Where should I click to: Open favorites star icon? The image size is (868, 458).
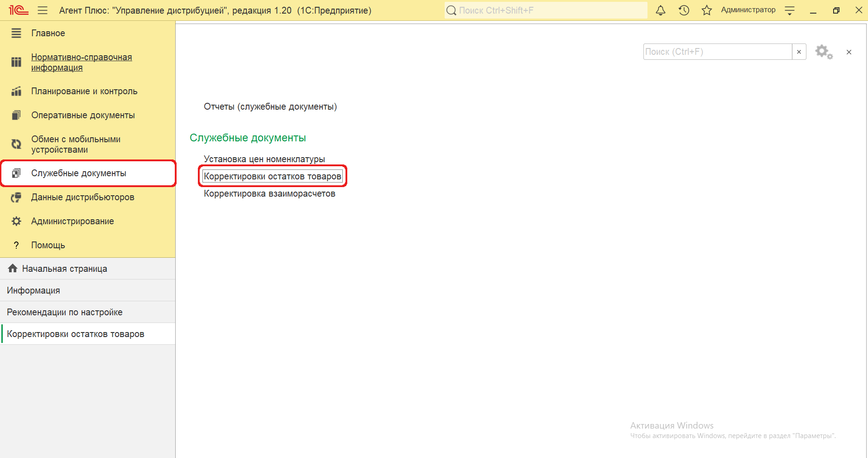click(706, 10)
